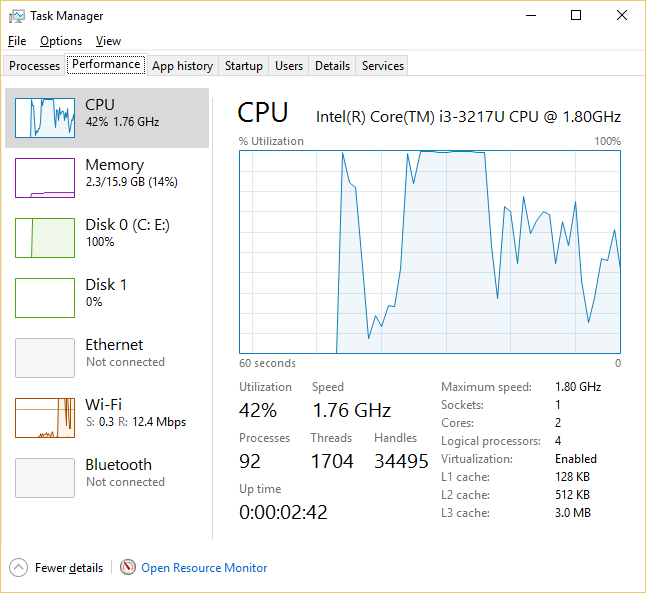This screenshot has width=646, height=593.
Task: Select the Ethernet graph thumbnail
Action: click(x=45, y=358)
